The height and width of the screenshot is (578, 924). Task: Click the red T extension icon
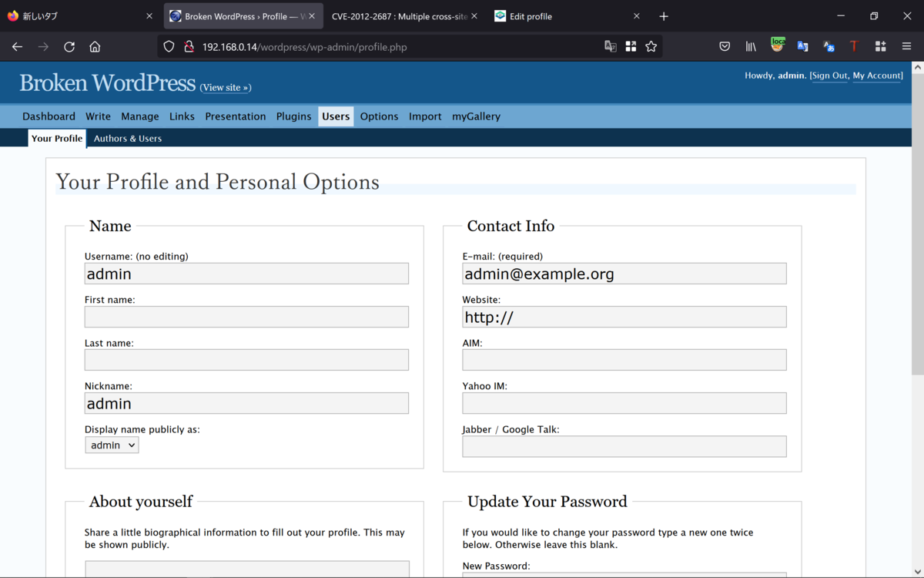[854, 47]
